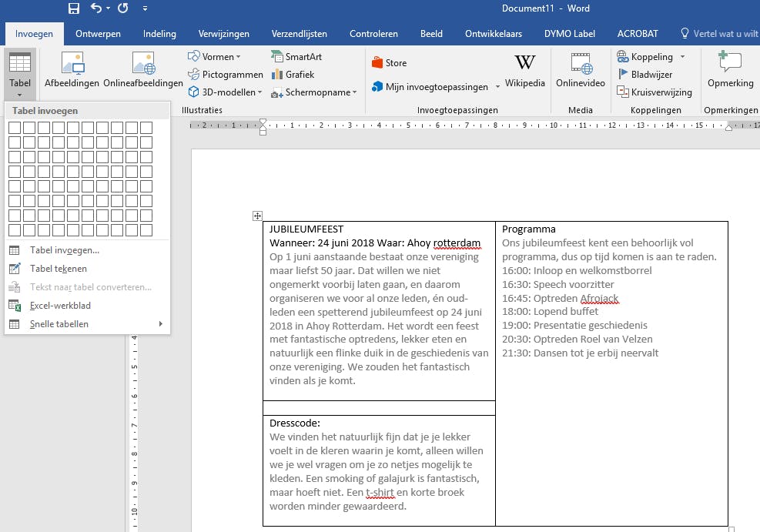This screenshot has width=760, height=532.
Task: Click Afbeeldingen to insert picture
Action: pyautogui.click(x=72, y=72)
